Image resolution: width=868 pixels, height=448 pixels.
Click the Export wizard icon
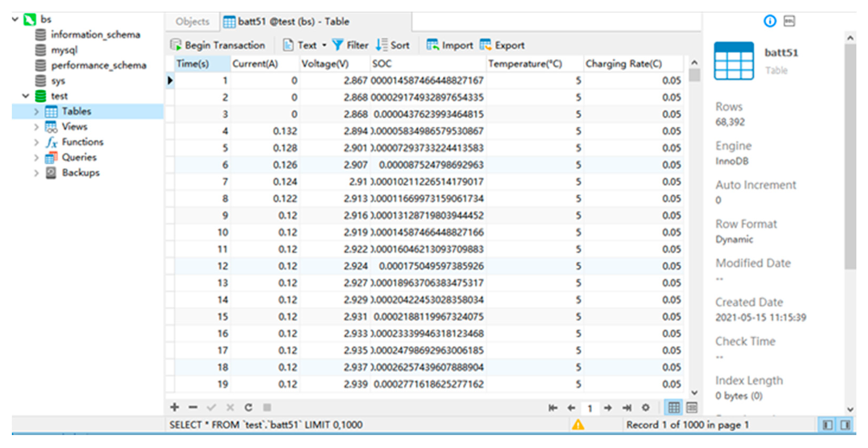point(485,45)
